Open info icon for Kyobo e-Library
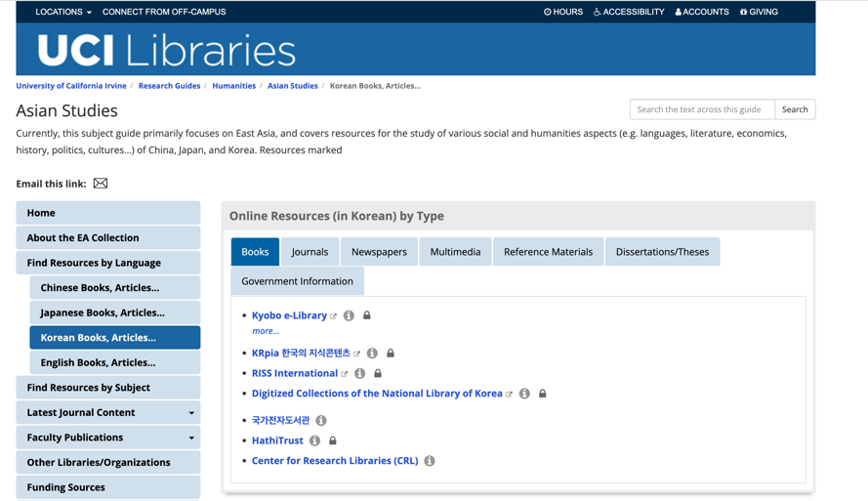 click(x=349, y=315)
